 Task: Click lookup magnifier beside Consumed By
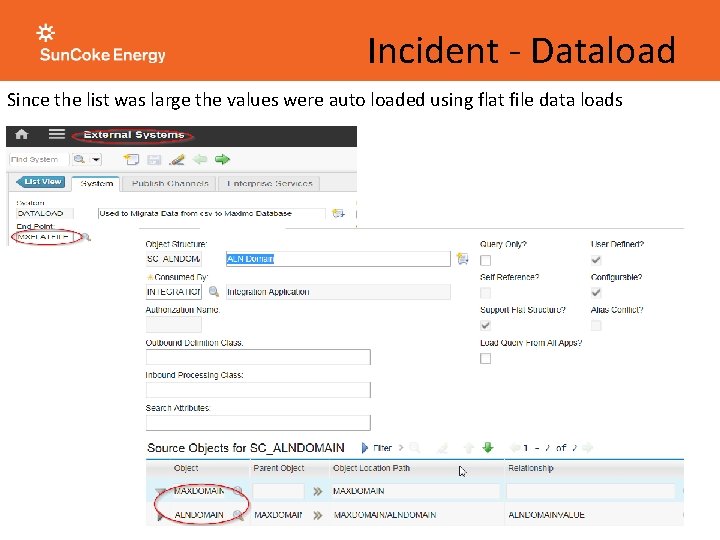(x=214, y=291)
